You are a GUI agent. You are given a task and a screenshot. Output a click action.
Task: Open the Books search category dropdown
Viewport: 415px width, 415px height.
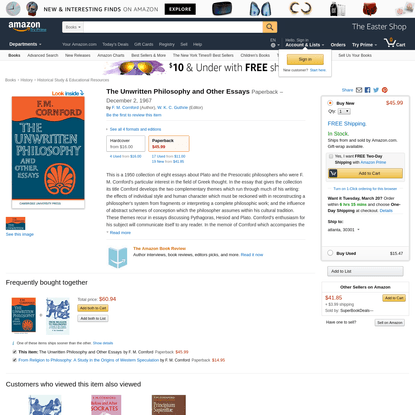[73, 27]
